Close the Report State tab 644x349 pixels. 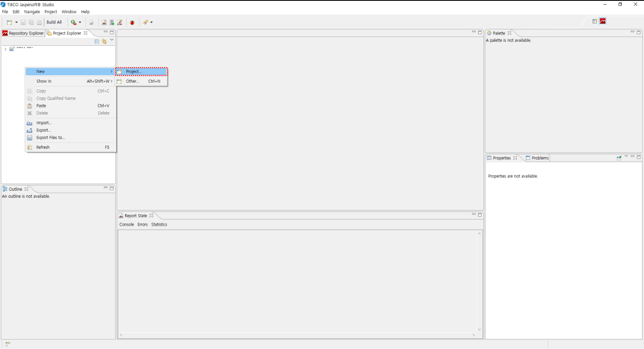point(151,215)
